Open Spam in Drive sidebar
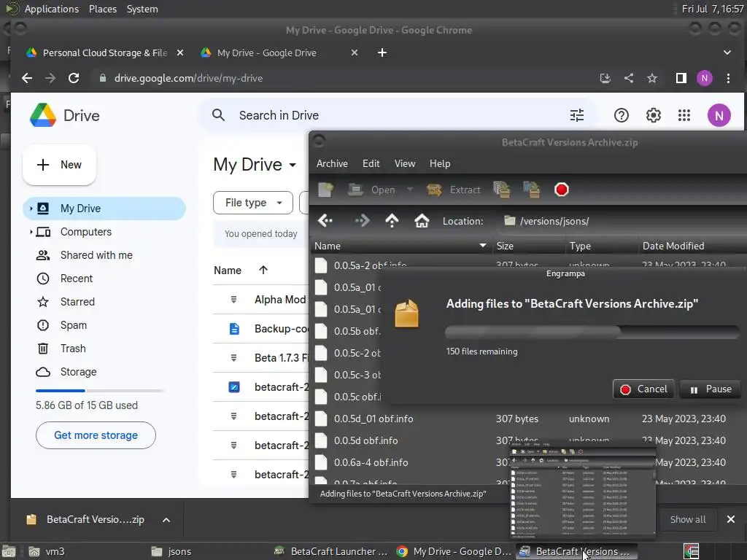747x560 pixels. pyautogui.click(x=74, y=325)
